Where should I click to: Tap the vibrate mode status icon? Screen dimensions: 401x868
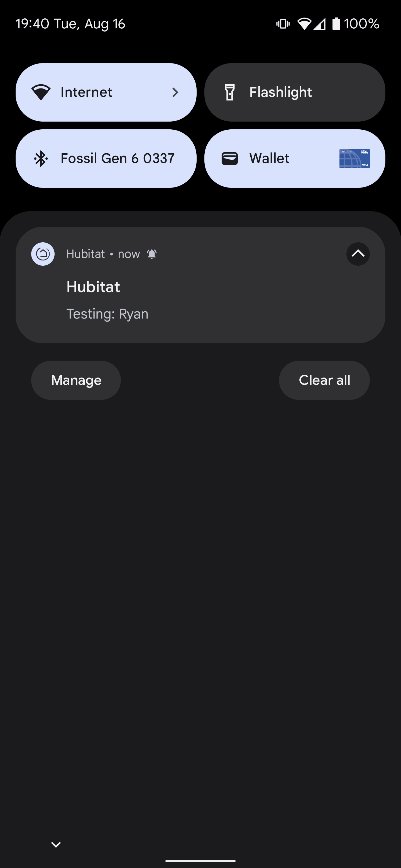pyautogui.click(x=283, y=24)
